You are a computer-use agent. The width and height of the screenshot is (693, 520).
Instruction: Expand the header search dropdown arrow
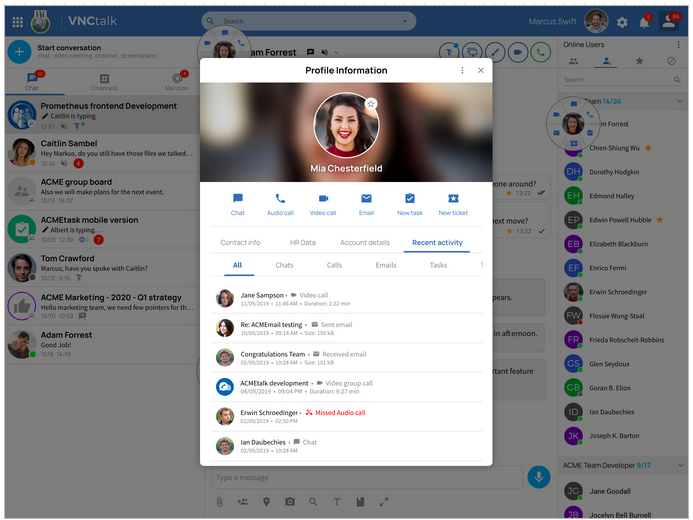tap(405, 21)
